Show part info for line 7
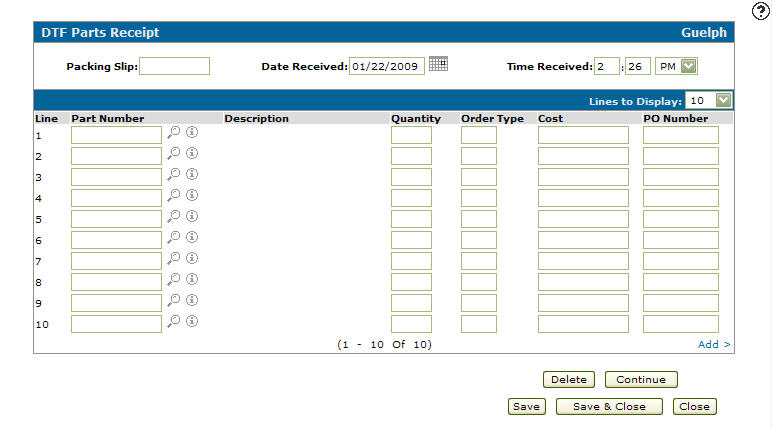This screenshot has height=429, width=772. 192,258
